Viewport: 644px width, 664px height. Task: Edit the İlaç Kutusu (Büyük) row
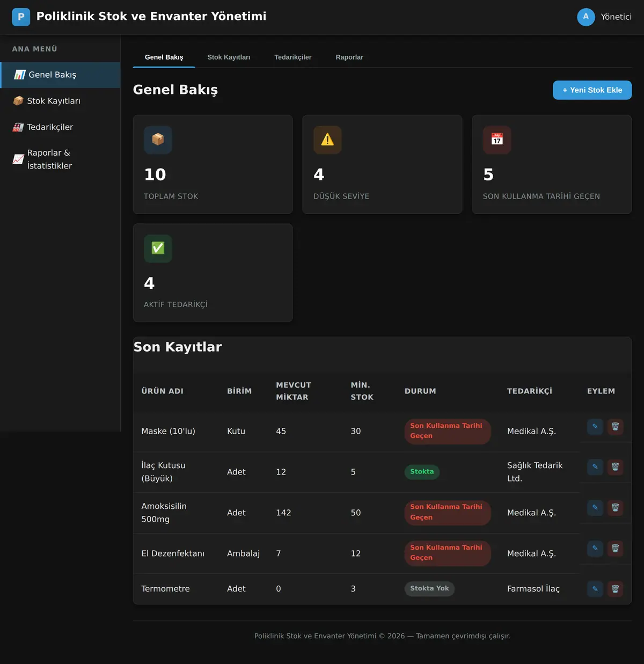tap(595, 467)
